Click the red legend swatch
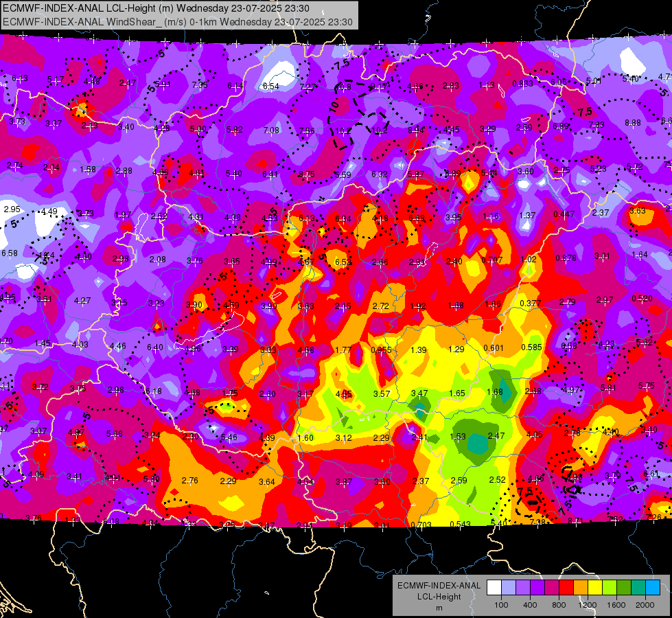672x618 pixels. coord(566,588)
